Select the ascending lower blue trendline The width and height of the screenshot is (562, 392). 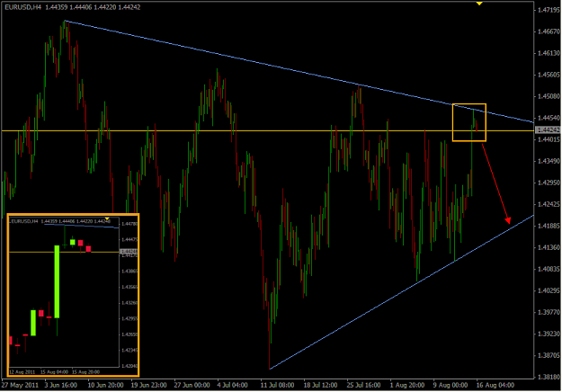click(401, 292)
